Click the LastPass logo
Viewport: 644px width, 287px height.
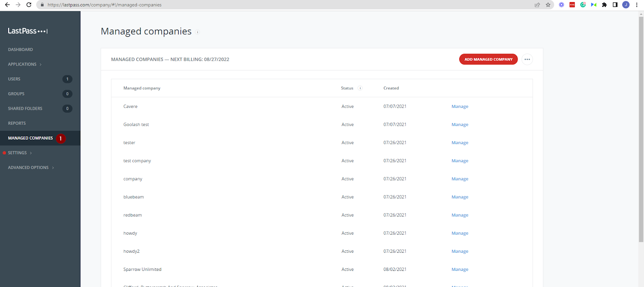[x=28, y=31]
